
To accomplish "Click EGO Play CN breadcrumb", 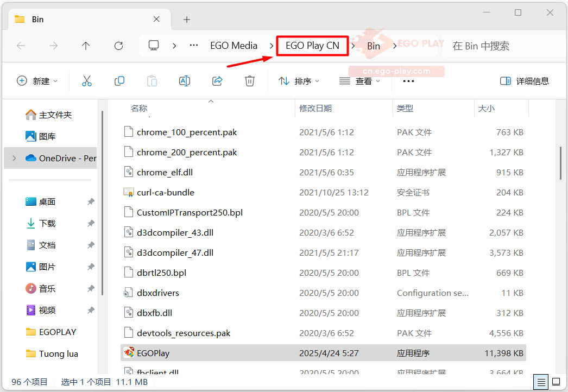I will [x=312, y=45].
